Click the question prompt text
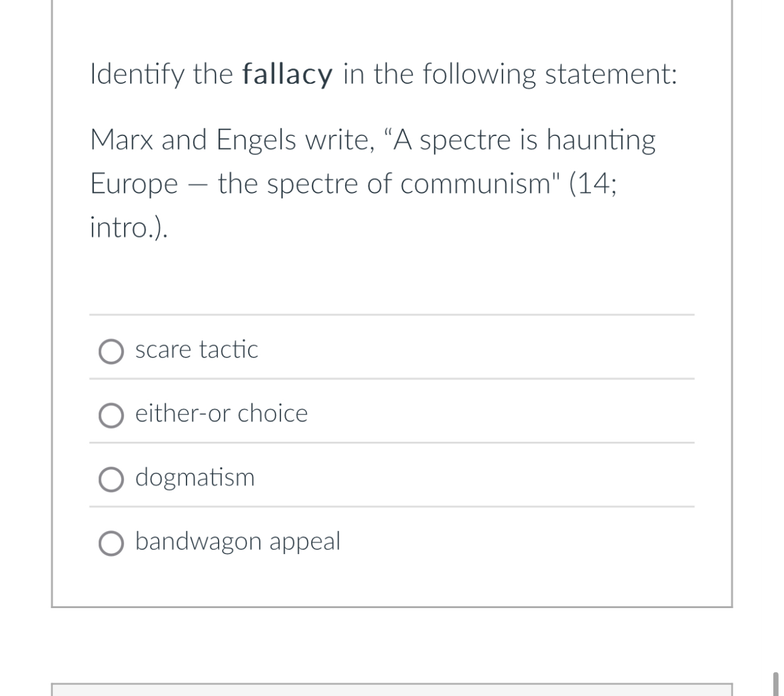This screenshot has height=696, width=784. pos(383,74)
